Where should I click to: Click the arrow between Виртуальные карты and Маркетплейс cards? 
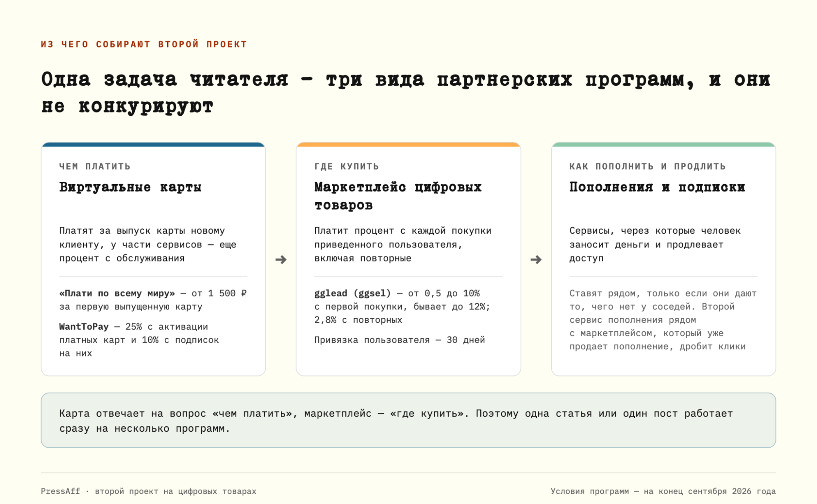[281, 260]
